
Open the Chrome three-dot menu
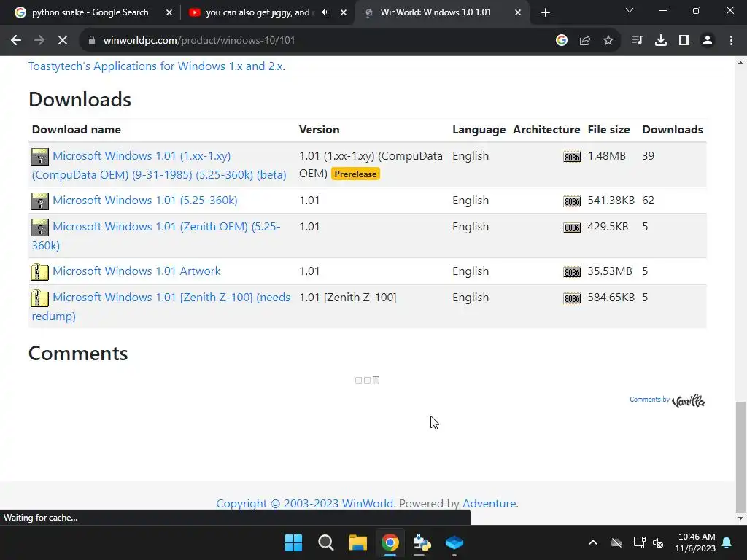tap(731, 41)
